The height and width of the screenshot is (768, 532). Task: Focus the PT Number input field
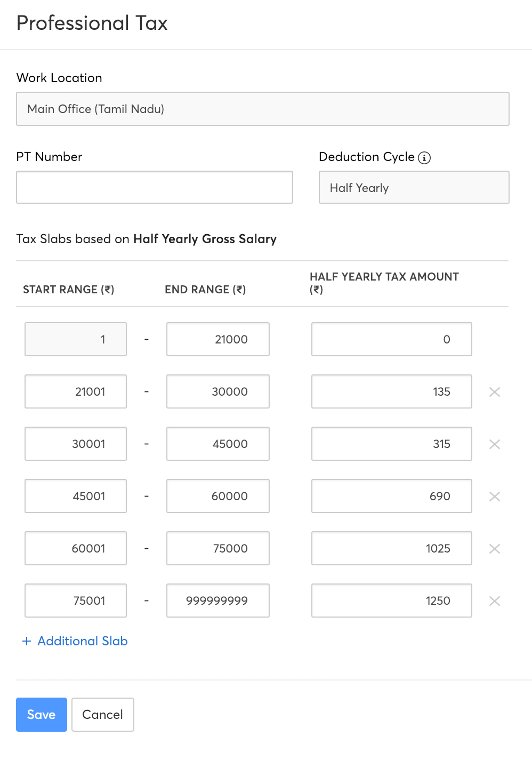(x=155, y=187)
